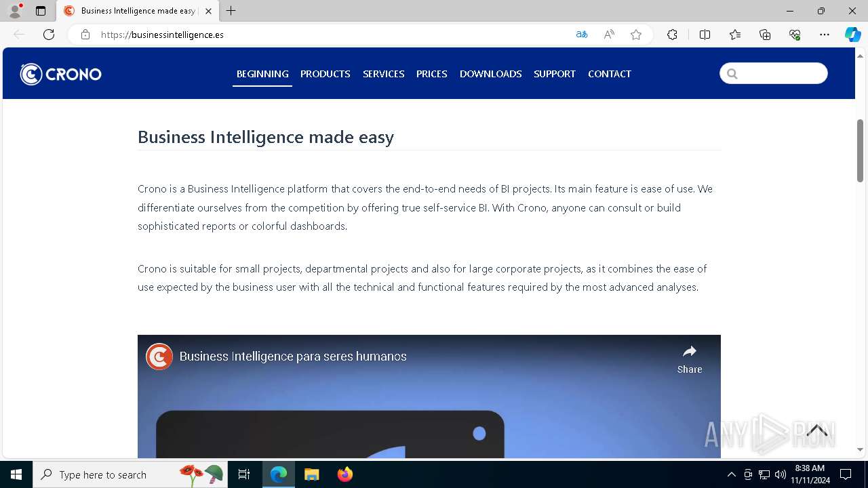Click the heading 'Business Intelligence made easy'

[266, 137]
